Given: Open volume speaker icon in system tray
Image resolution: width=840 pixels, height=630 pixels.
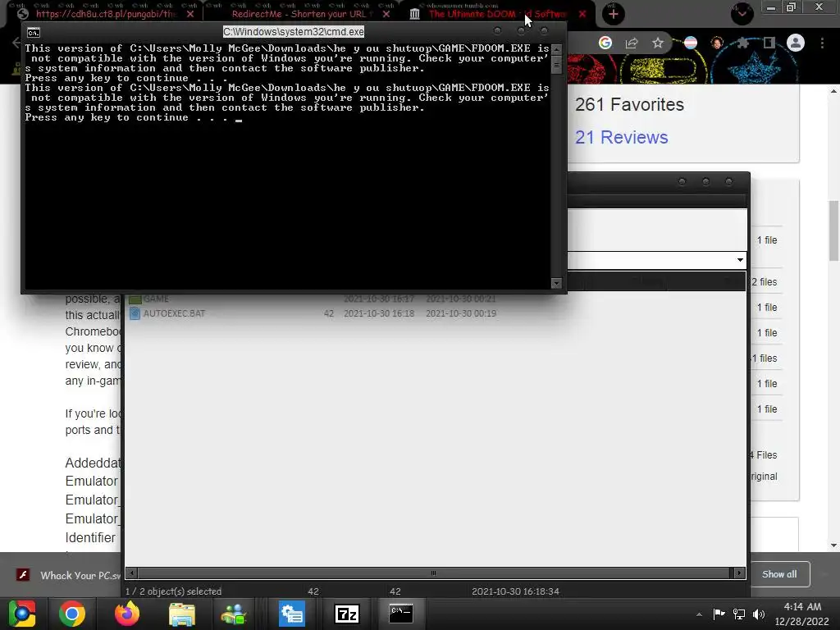Looking at the screenshot, I should click(759, 614).
